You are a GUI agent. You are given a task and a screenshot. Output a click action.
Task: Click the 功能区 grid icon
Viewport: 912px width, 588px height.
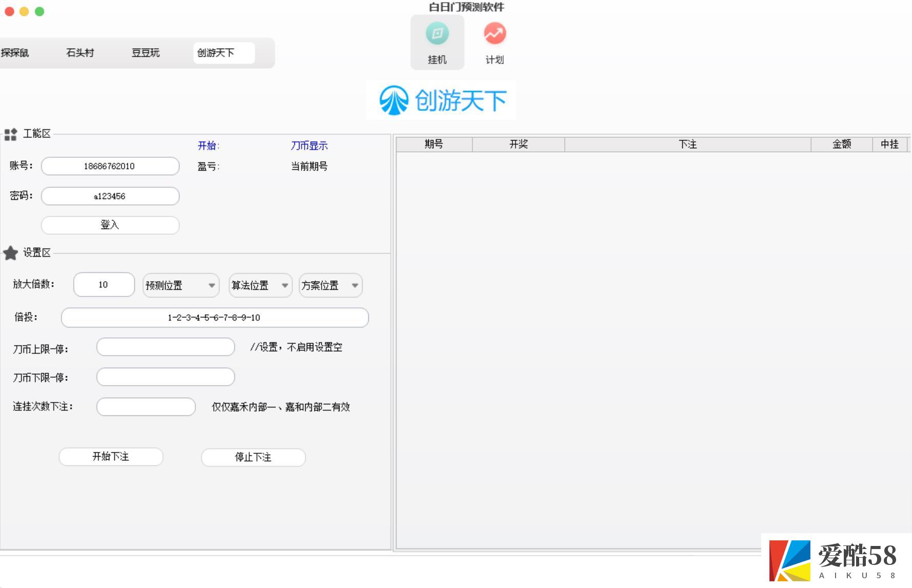[11, 134]
